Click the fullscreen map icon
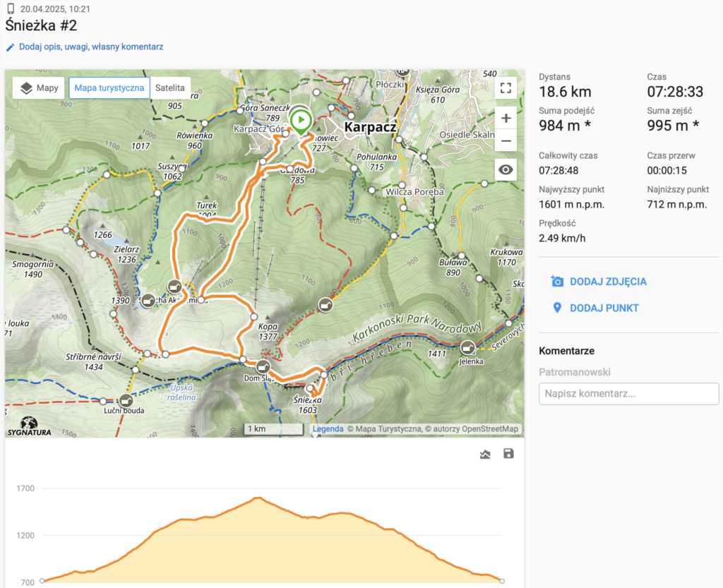 pyautogui.click(x=505, y=88)
